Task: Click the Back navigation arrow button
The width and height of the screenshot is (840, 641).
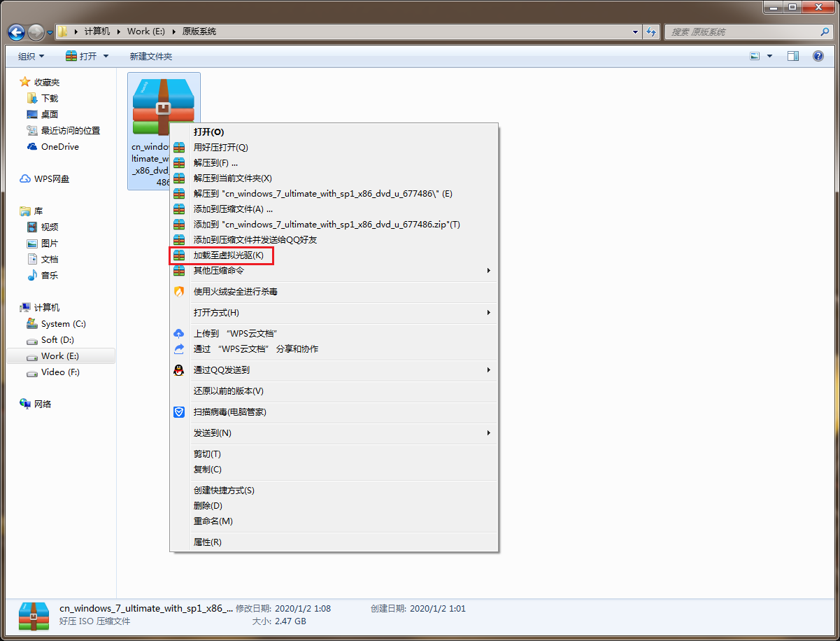Action: point(17,31)
